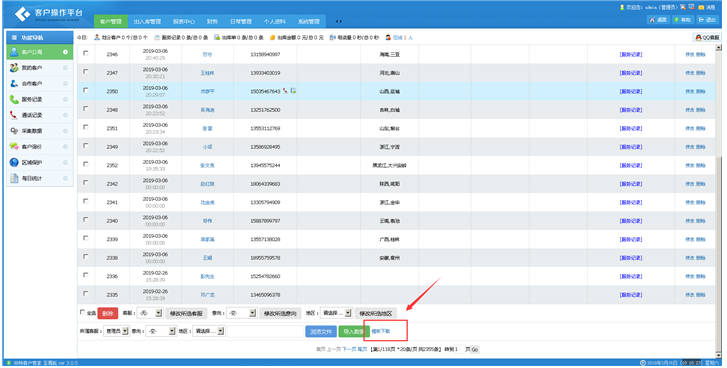This screenshot has width=727, height=368.
Task: Expand the plus button on 客户公海
Action: point(65,52)
